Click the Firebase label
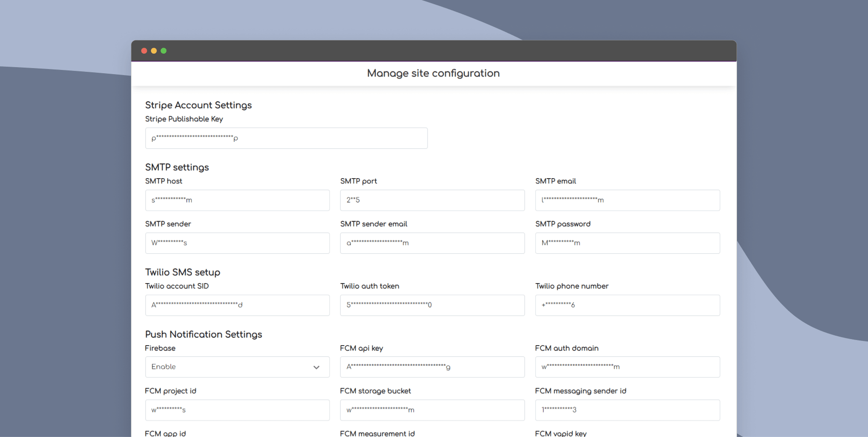 [160, 348]
